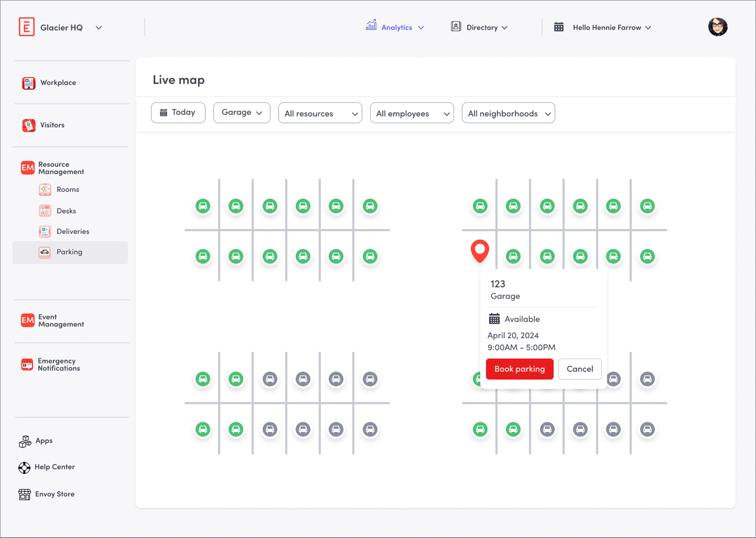This screenshot has height=538, width=756.
Task: Cancel the parking spot popup
Action: [x=580, y=369]
